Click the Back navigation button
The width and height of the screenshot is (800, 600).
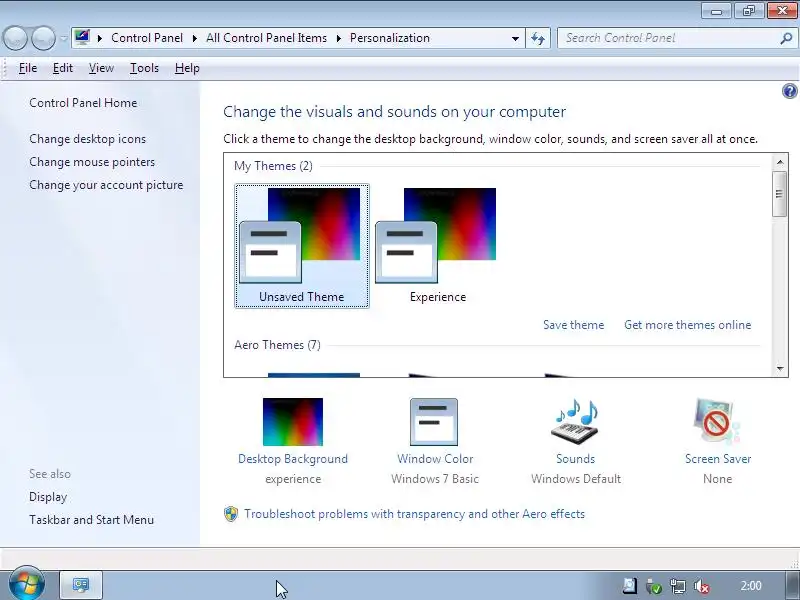click(15, 38)
